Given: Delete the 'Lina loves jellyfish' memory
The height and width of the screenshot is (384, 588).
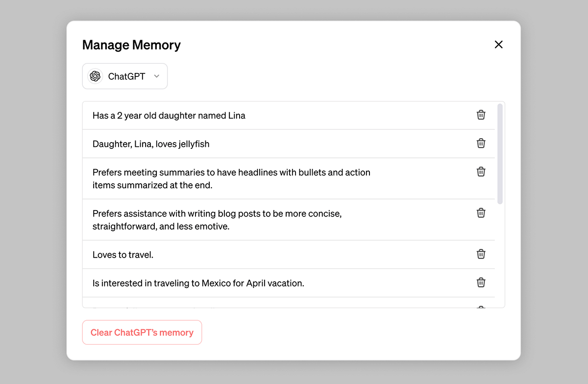Looking at the screenshot, I should [x=481, y=143].
